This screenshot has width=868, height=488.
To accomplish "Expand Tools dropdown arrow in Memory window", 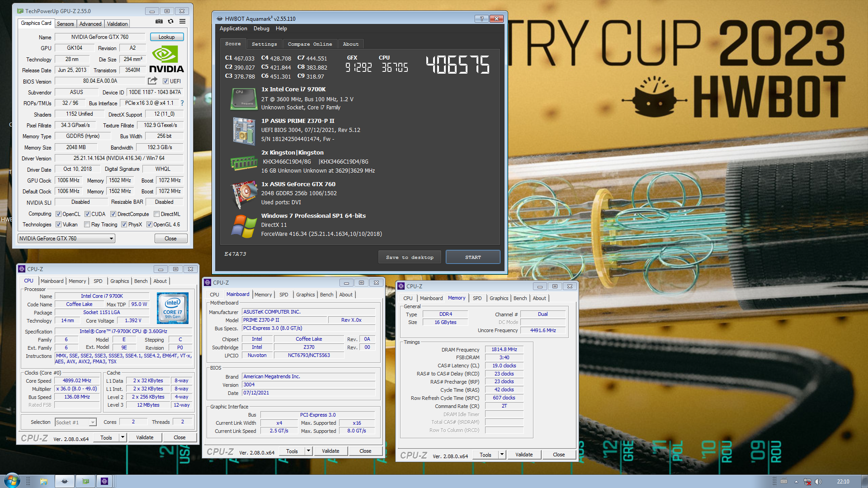I will pyautogui.click(x=502, y=455).
